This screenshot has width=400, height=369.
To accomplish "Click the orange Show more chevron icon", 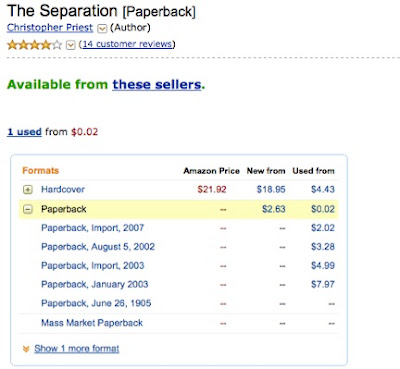I will point(26,349).
